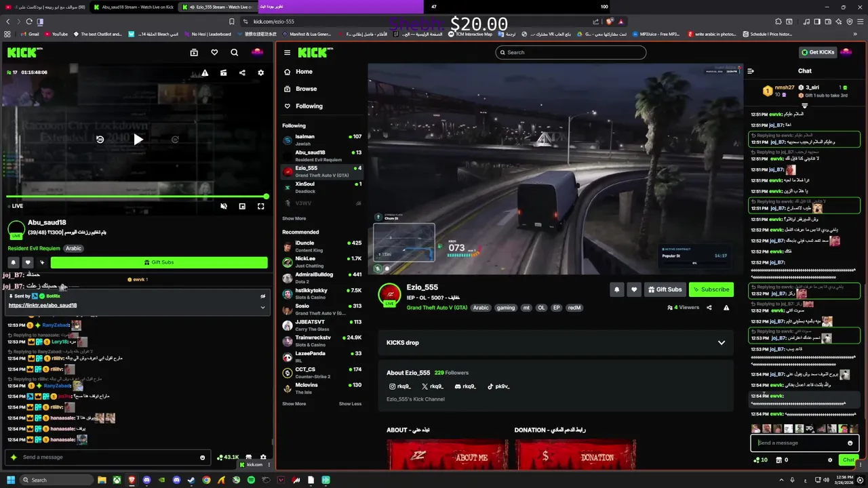Unmute the Abu_saud18 stream audio
868x488 pixels.
coord(224,206)
